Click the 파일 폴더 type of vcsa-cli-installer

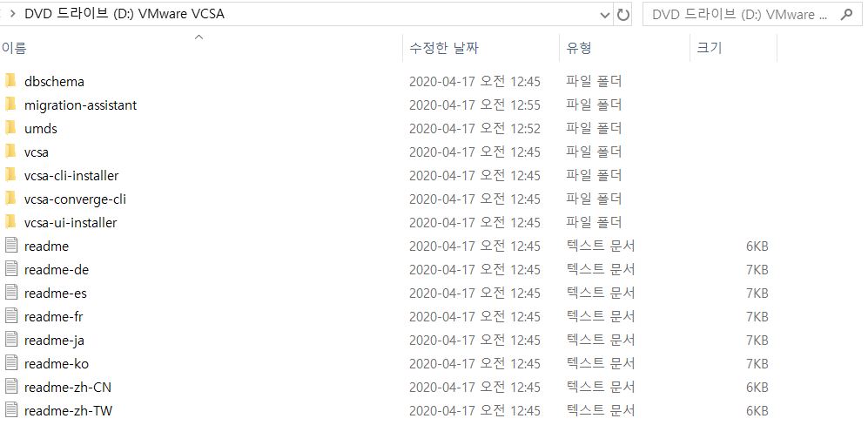(x=594, y=176)
